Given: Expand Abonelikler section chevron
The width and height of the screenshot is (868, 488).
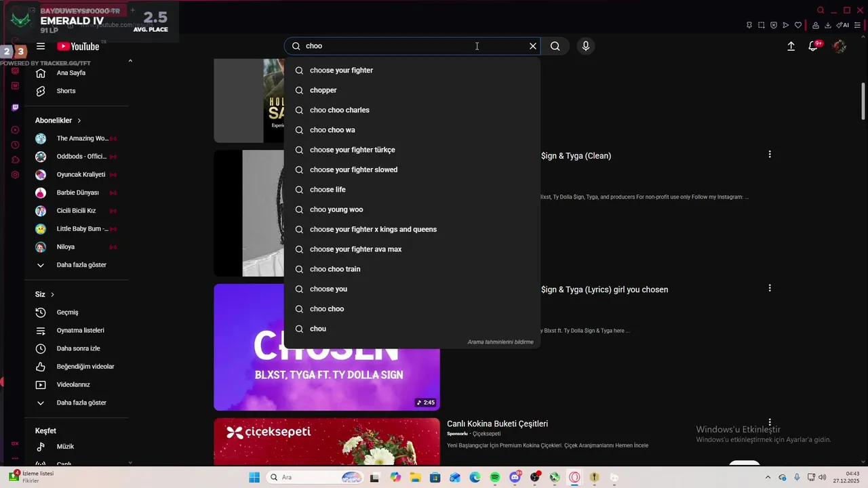Looking at the screenshot, I should (79, 121).
